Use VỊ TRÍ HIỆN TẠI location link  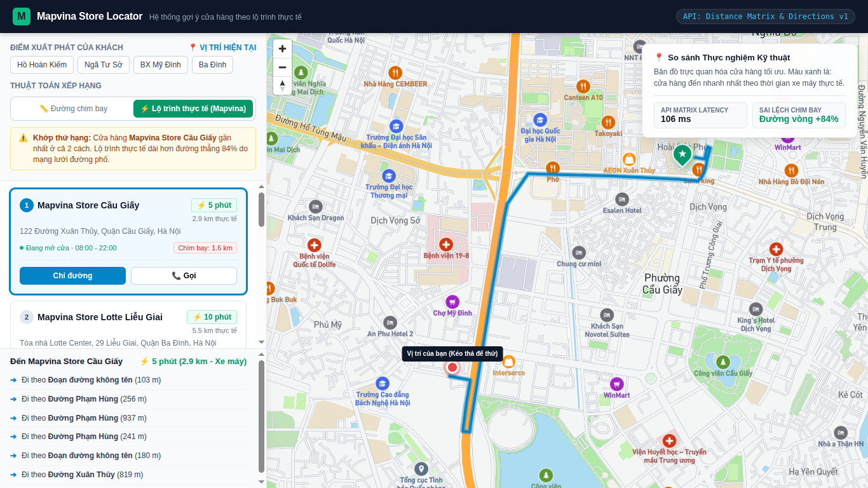click(222, 48)
